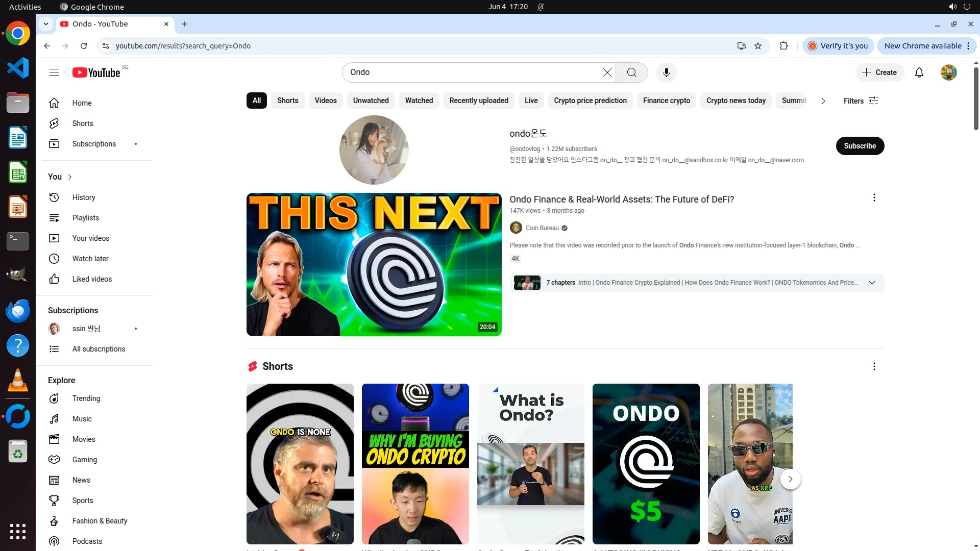Open Shorts section more-options menu
Screen dimensions: 980x551
[874, 366]
